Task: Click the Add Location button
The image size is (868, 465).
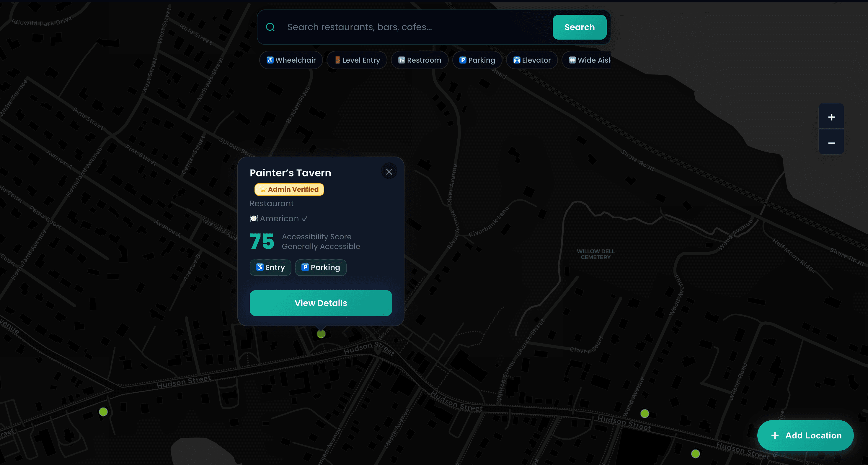Action: (x=805, y=435)
